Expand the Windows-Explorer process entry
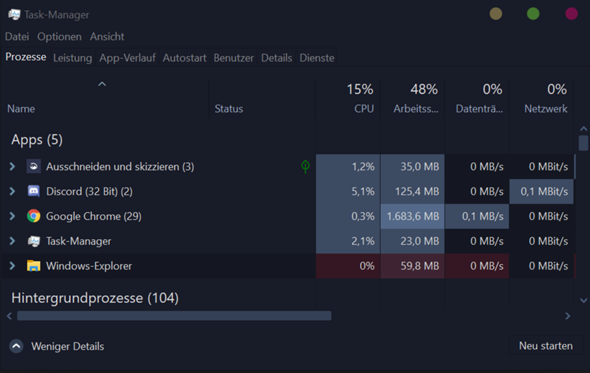The image size is (590, 373). point(12,266)
